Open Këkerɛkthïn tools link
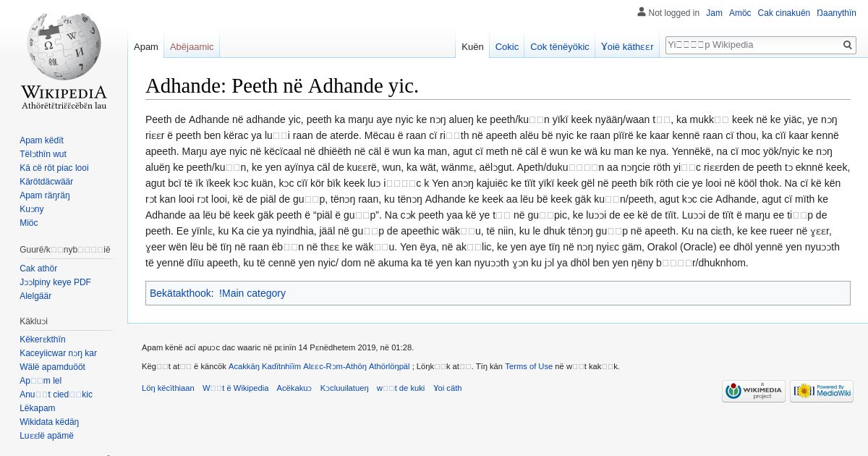The width and height of the screenshot is (868, 456). pos(43,339)
